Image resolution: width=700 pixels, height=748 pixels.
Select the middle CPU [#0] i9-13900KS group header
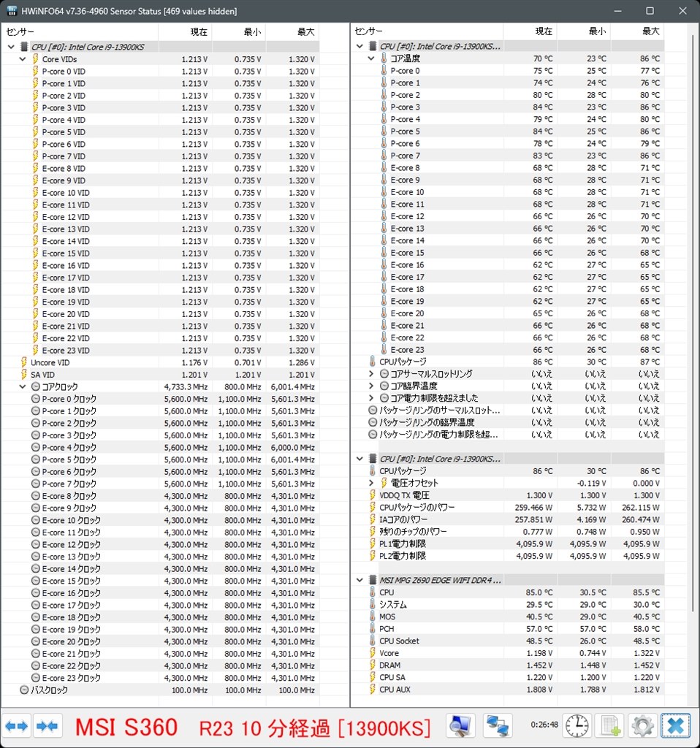[x=508, y=459]
